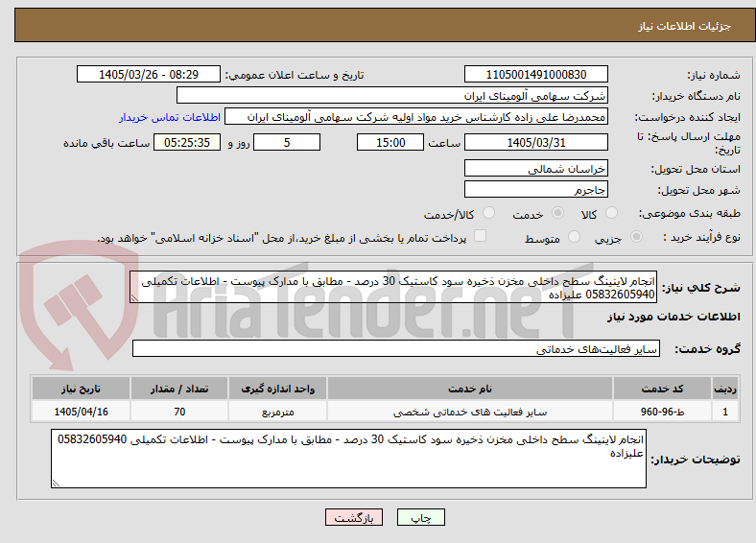Click the شماره نیاز number field
This screenshot has width=756, height=543.
pyautogui.click(x=535, y=74)
